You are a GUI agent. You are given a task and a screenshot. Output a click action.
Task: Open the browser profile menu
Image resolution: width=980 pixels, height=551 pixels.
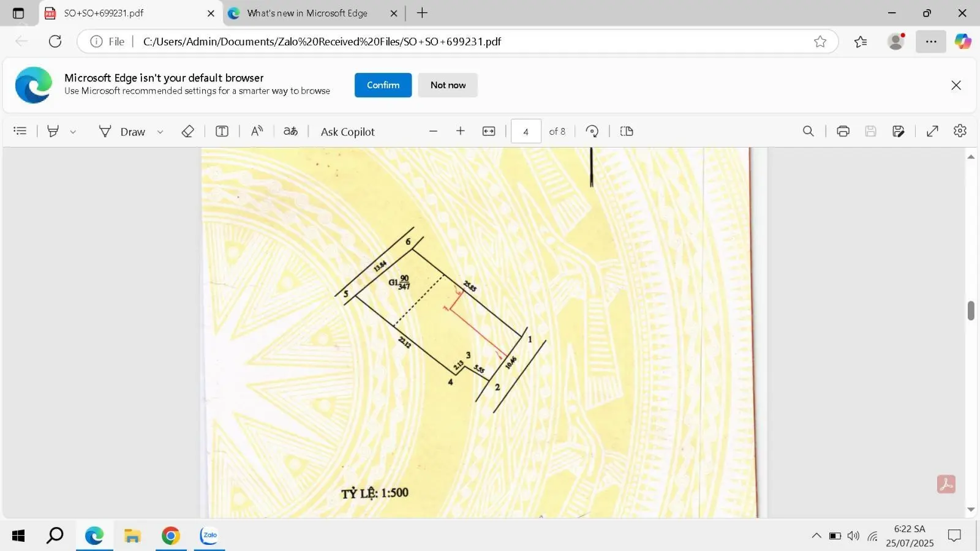coord(896,41)
